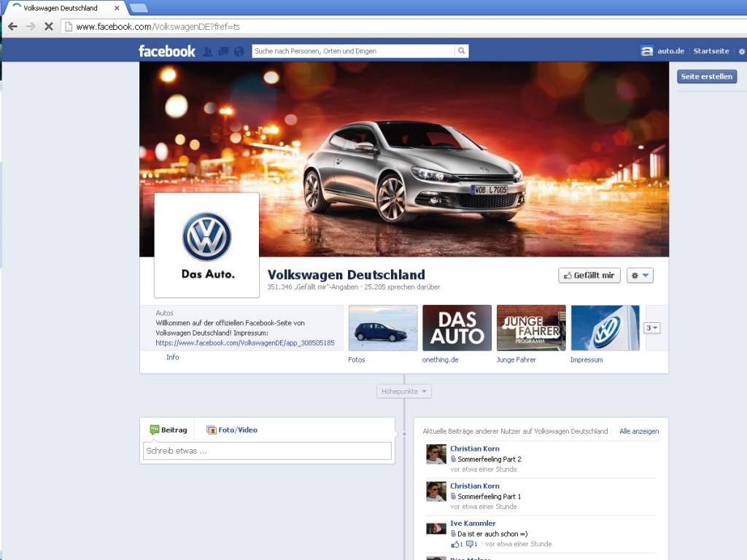Viewport: 747px width, 560px height.
Task: Open Christian Korn on Sommerfeeling Part 2
Action: pyautogui.click(x=474, y=448)
